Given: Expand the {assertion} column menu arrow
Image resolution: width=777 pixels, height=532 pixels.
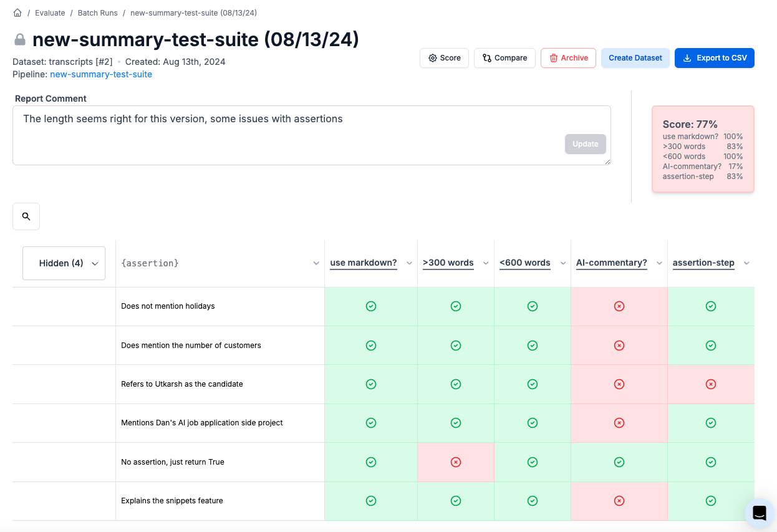Looking at the screenshot, I should coord(316,263).
